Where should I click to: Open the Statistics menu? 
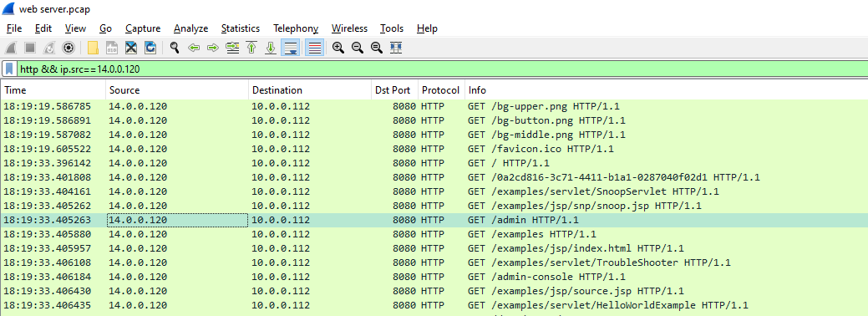coord(241,28)
